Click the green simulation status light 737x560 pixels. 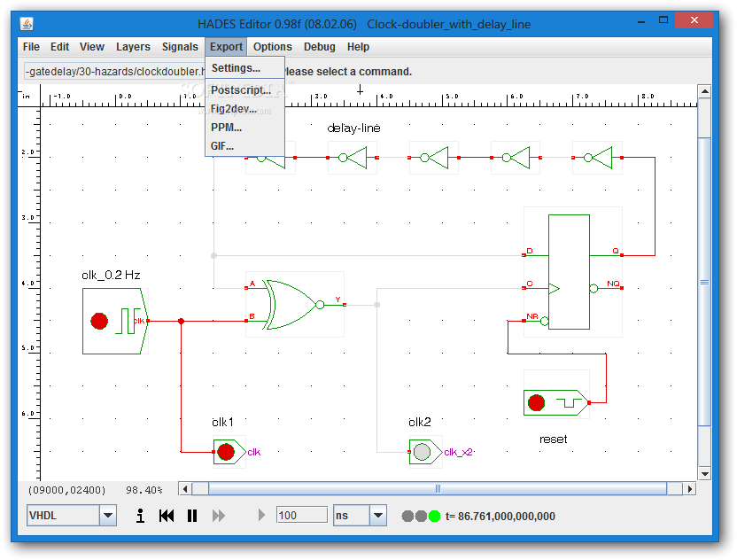(x=434, y=517)
